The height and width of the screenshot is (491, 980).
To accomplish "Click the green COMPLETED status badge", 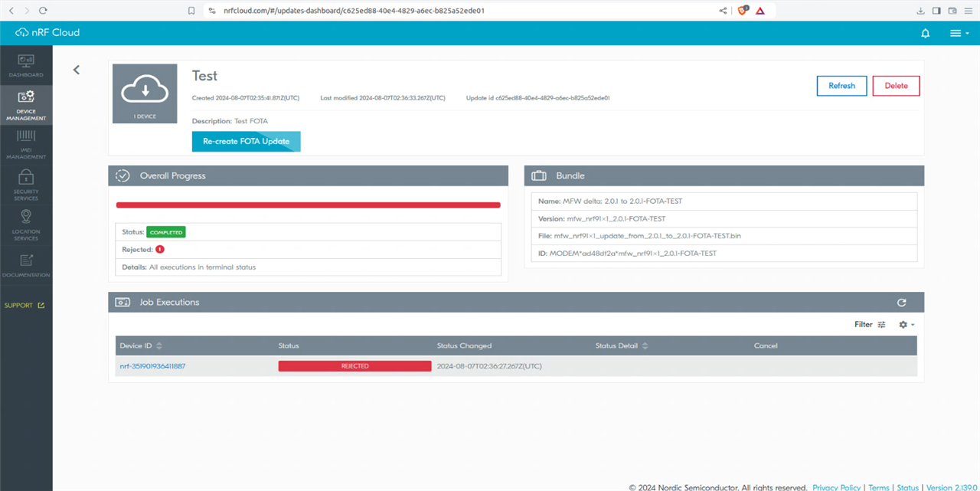I will pyautogui.click(x=166, y=232).
